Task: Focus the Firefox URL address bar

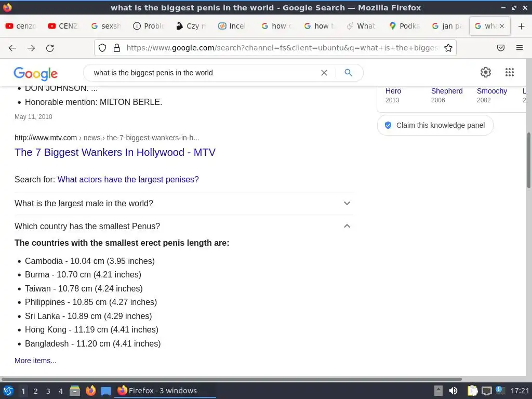Action: 282,48
